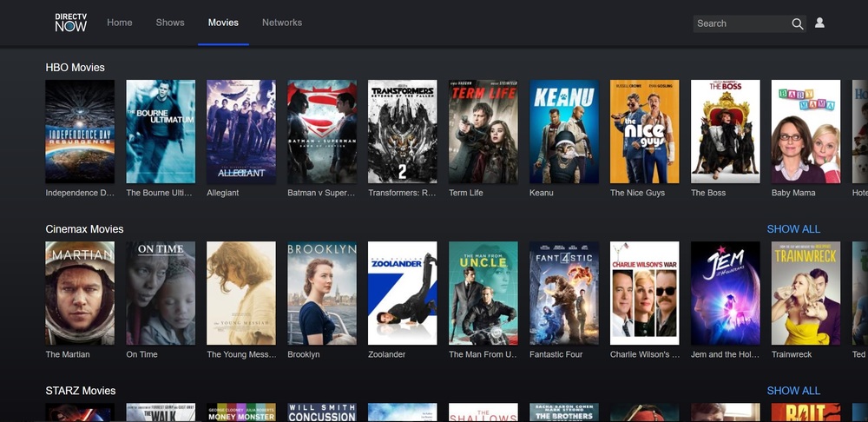Open The Martian poster
The width and height of the screenshot is (868, 422).
tap(80, 293)
